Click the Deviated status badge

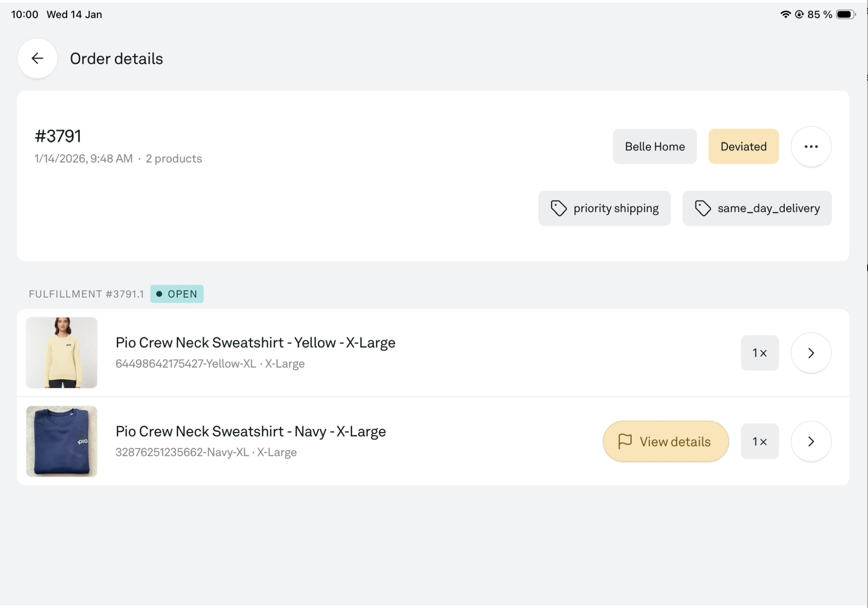coord(743,147)
